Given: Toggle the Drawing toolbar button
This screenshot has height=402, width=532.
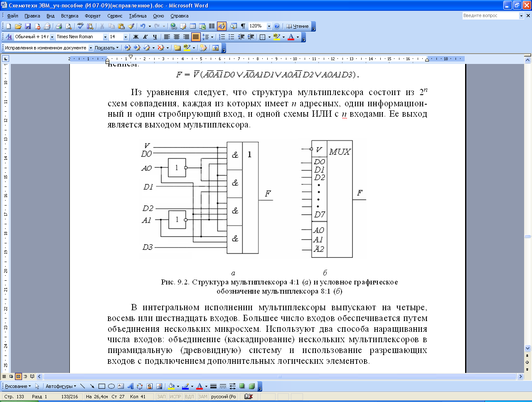Looking at the screenshot, I should 222,26.
